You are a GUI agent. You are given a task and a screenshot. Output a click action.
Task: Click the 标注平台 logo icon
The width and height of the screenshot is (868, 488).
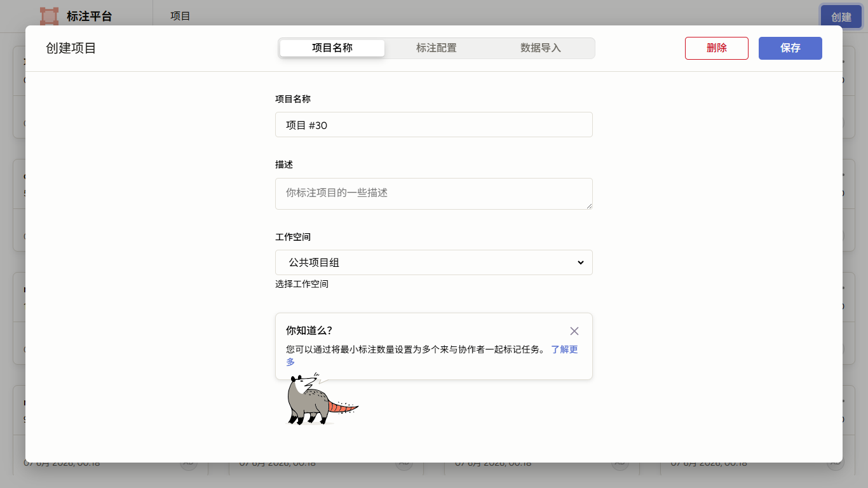(49, 16)
